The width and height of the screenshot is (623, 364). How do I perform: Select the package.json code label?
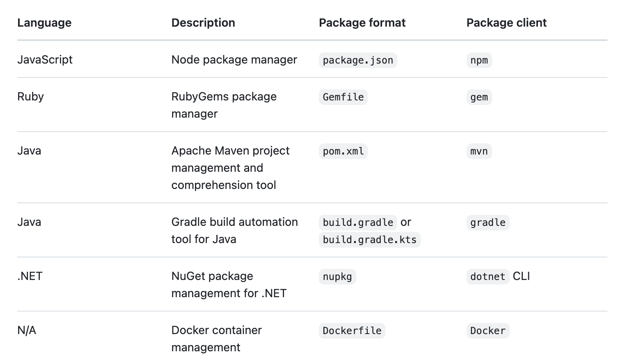click(358, 60)
